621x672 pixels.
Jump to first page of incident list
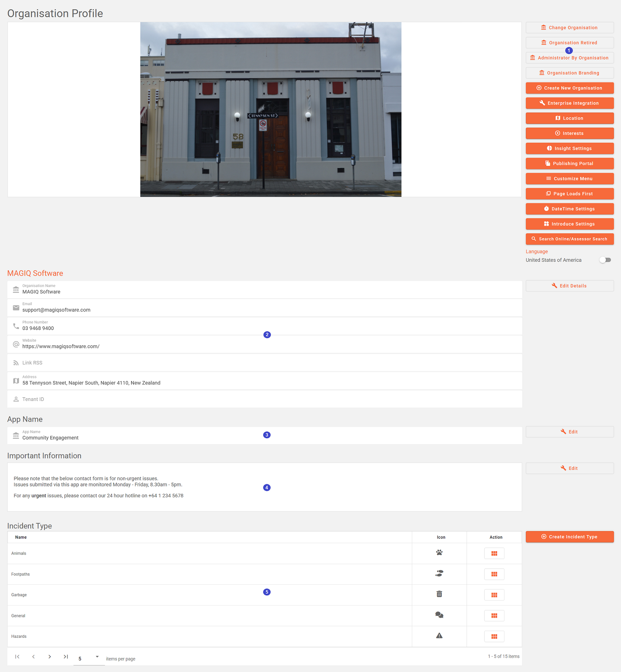(17, 656)
